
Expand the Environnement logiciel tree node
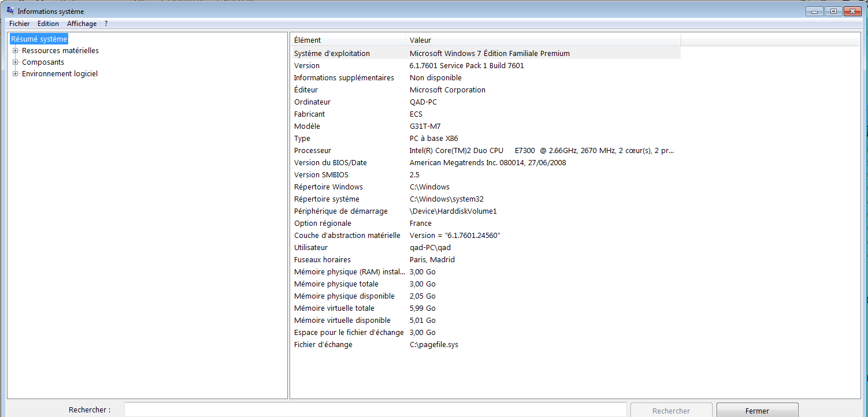[16, 74]
